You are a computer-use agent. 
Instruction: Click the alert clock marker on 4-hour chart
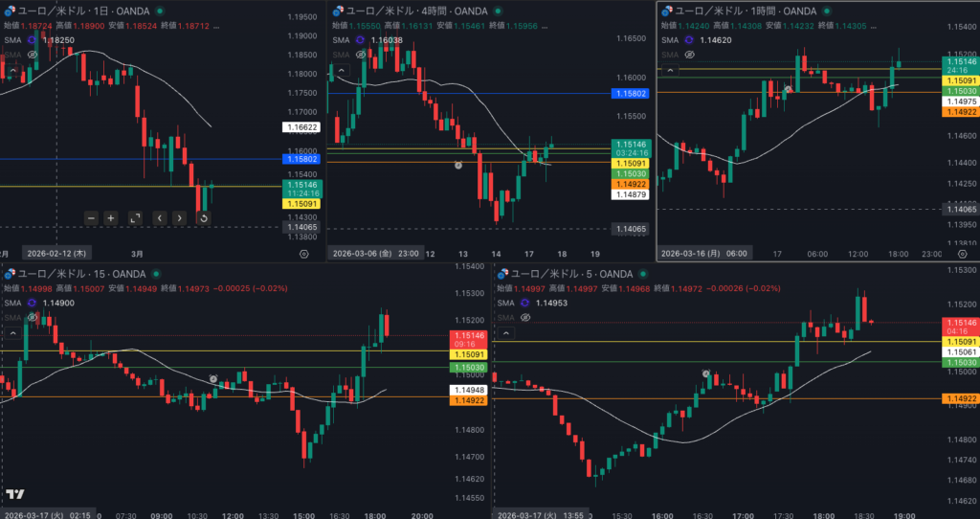[458, 165]
